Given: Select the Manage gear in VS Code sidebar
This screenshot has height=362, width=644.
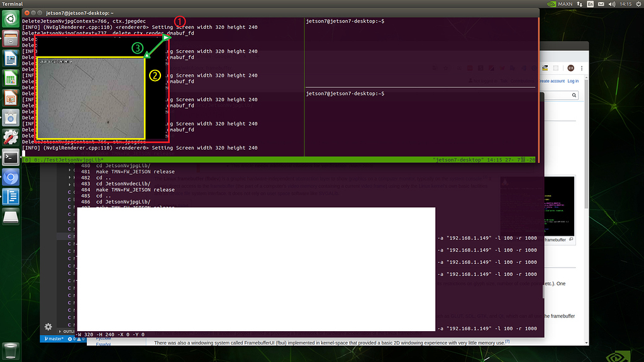Looking at the screenshot, I should click(48, 327).
